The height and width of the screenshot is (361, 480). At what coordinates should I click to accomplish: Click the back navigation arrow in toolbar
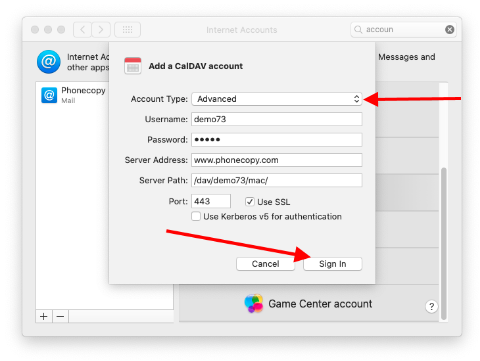click(82, 30)
